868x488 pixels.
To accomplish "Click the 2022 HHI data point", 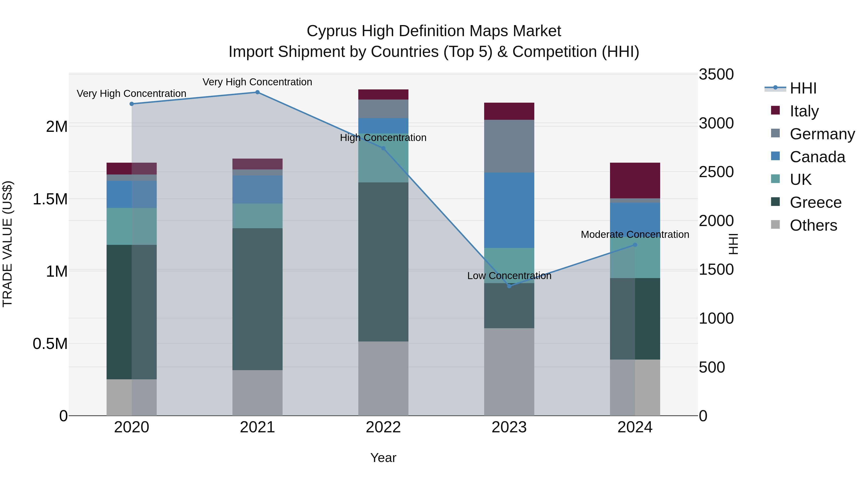I will tap(383, 148).
